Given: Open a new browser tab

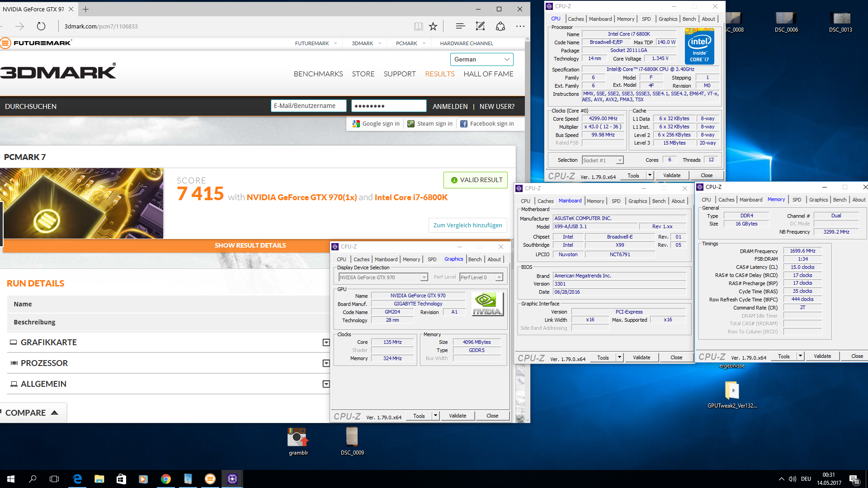Looking at the screenshot, I should click(85, 9).
